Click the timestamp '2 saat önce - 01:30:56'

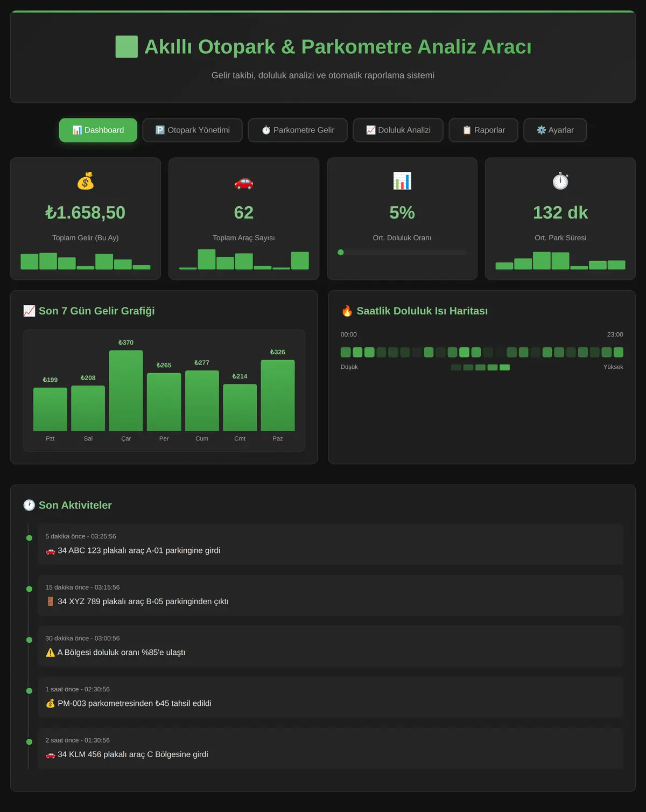tap(78, 740)
